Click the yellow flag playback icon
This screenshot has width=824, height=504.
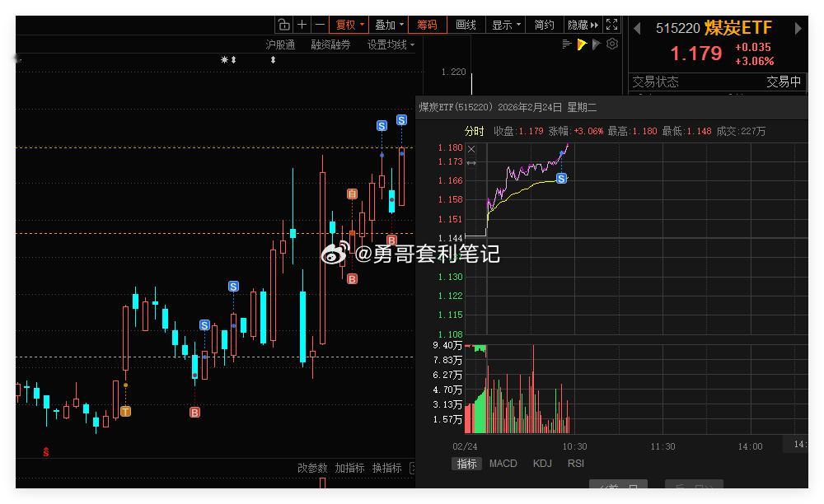pos(581,43)
